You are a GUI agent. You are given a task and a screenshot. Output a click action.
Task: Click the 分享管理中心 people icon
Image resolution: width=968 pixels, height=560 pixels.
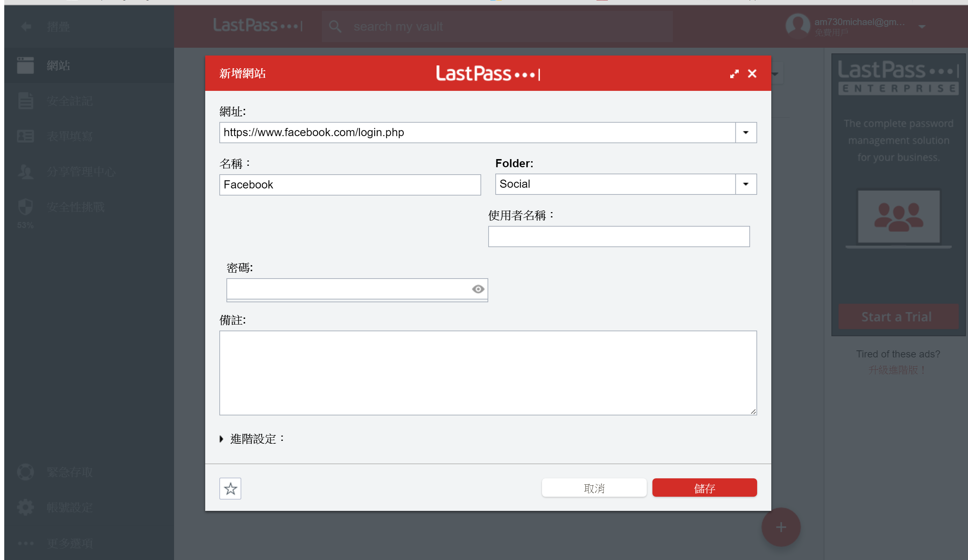tap(25, 171)
